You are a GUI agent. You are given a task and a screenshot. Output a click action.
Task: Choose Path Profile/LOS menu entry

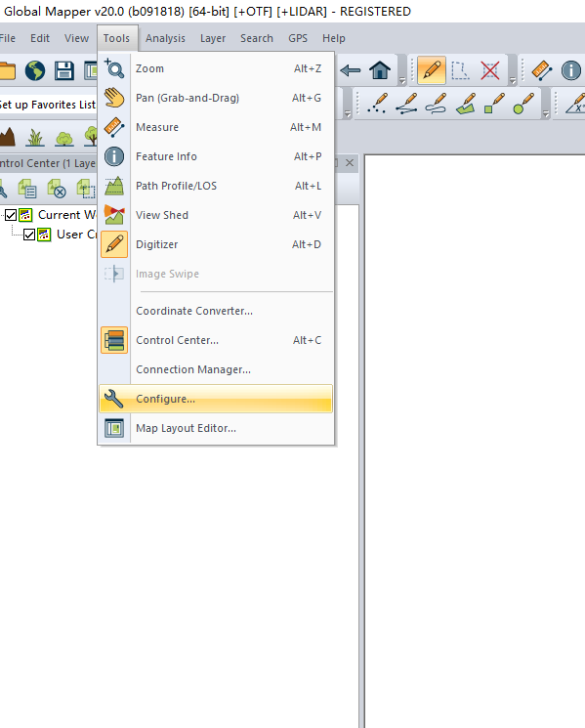[216, 186]
